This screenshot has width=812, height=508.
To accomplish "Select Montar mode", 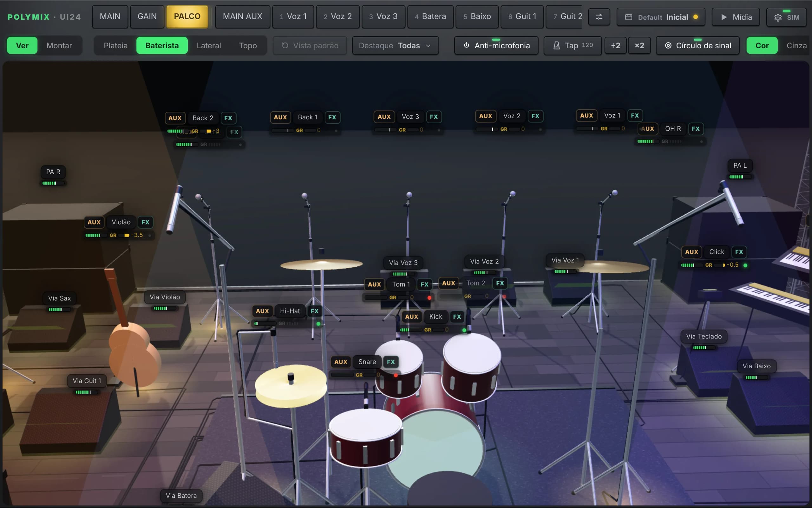I will [x=59, y=45].
